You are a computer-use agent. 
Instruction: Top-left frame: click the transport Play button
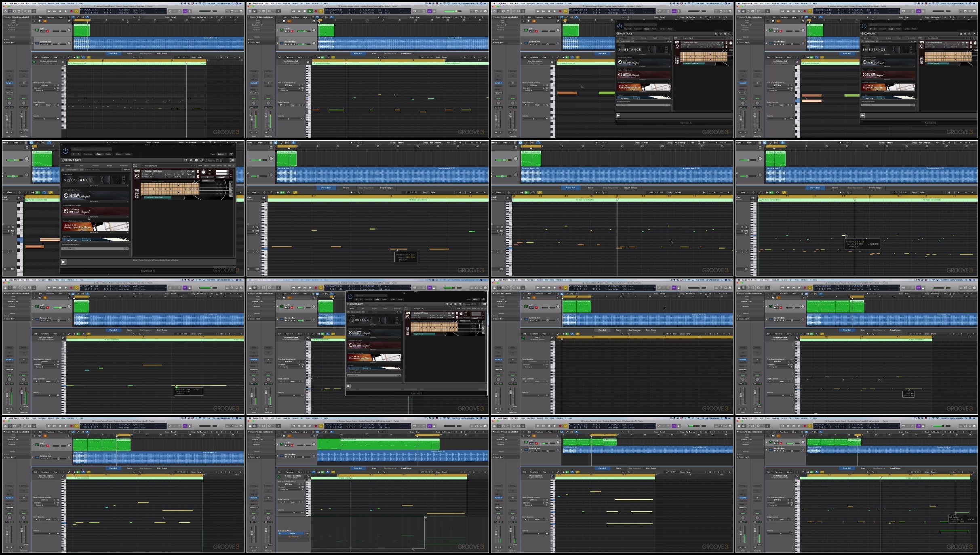point(65,11)
